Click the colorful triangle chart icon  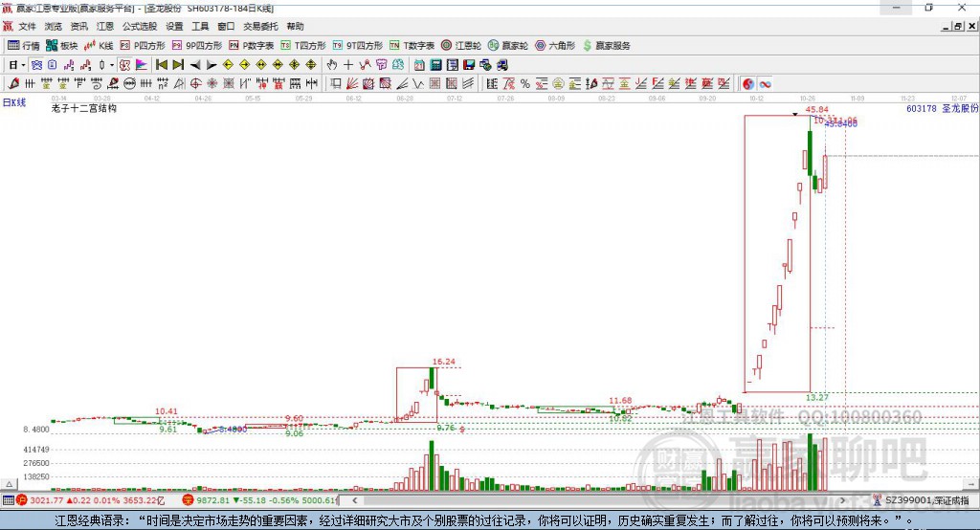click(142, 64)
